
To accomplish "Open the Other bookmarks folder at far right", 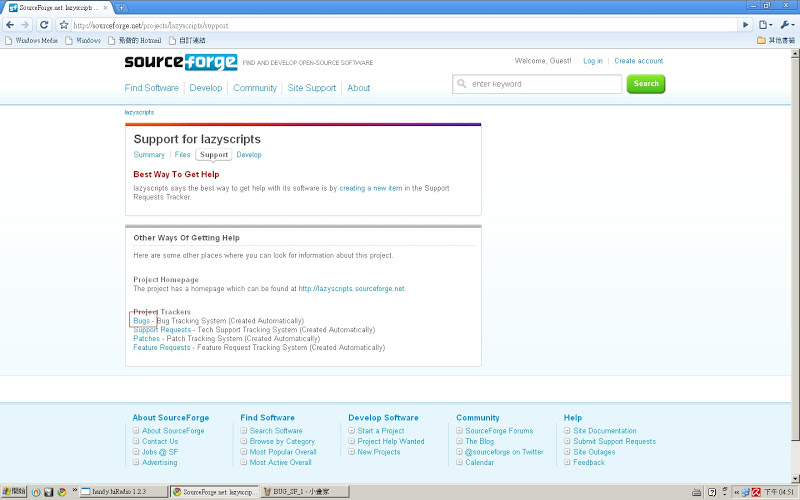I will pyautogui.click(x=776, y=40).
